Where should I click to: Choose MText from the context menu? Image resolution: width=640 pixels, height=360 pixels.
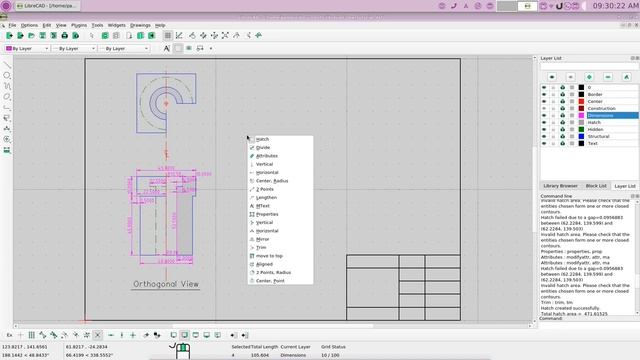point(280,206)
